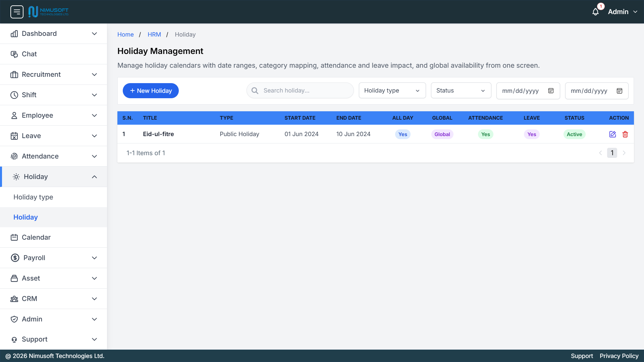
Task: Click the Privacy Policy footer link
Action: point(619,356)
